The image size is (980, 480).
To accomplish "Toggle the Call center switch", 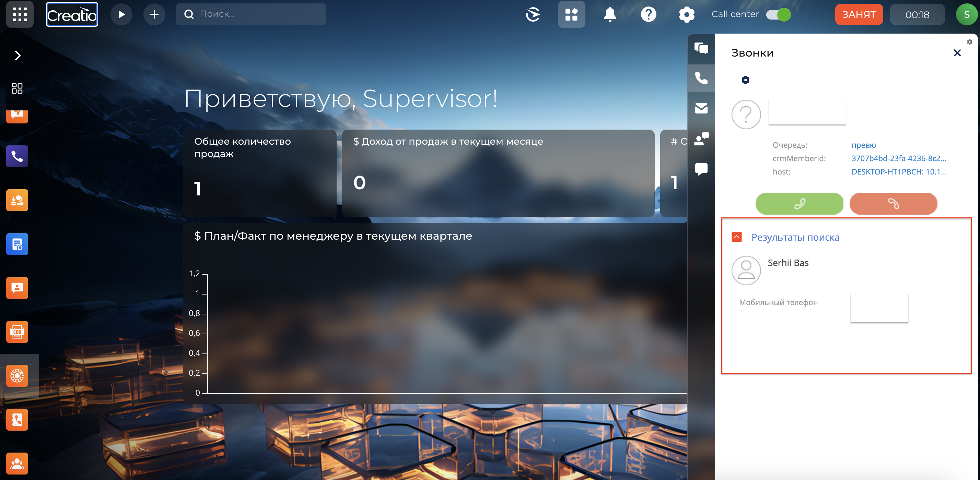I will [x=779, y=14].
